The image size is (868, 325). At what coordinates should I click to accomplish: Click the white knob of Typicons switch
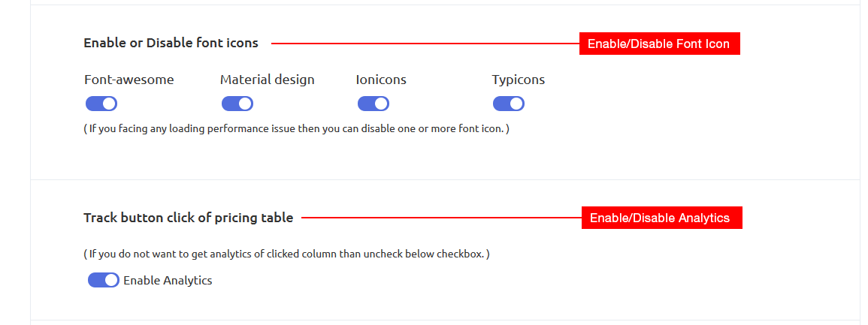point(516,104)
